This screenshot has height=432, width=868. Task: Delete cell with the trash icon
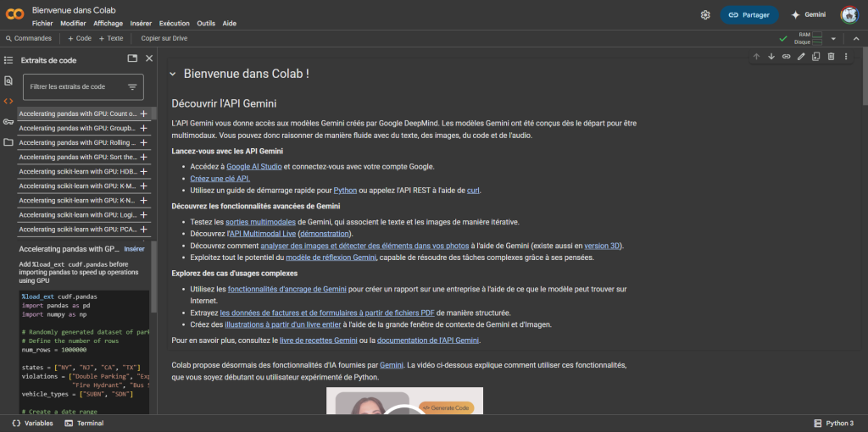point(831,57)
